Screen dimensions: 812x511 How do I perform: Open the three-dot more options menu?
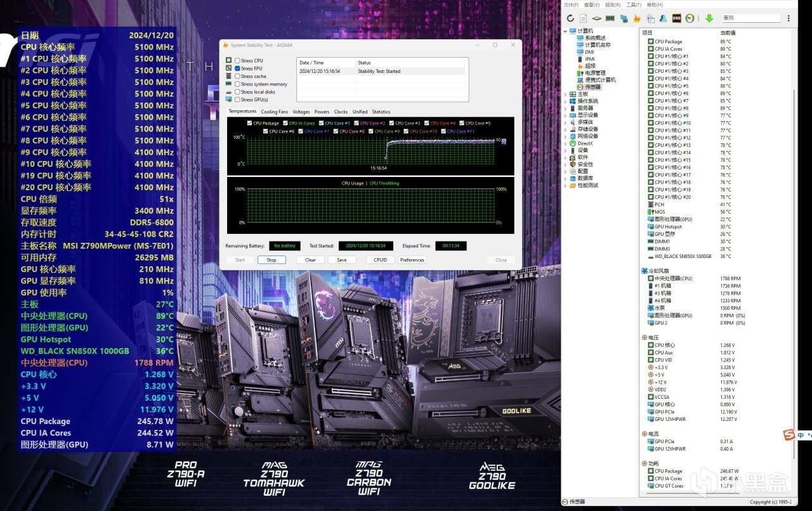pyautogui.click(x=789, y=18)
